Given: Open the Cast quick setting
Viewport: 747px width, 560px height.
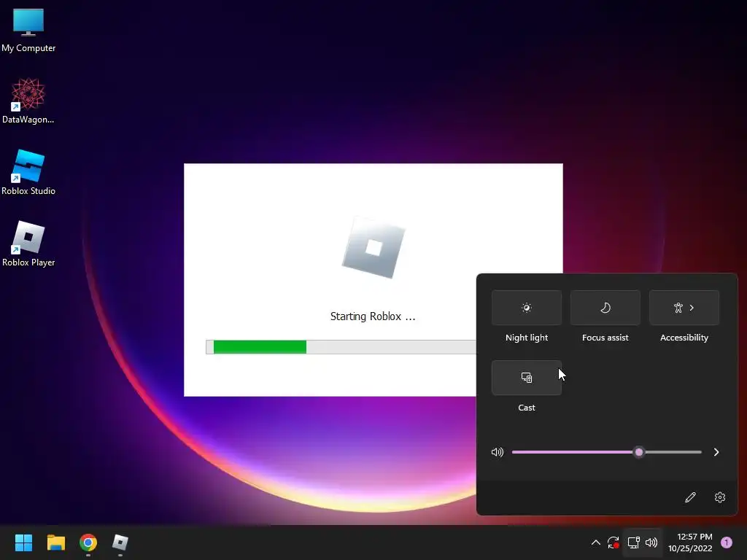Looking at the screenshot, I should click(527, 378).
